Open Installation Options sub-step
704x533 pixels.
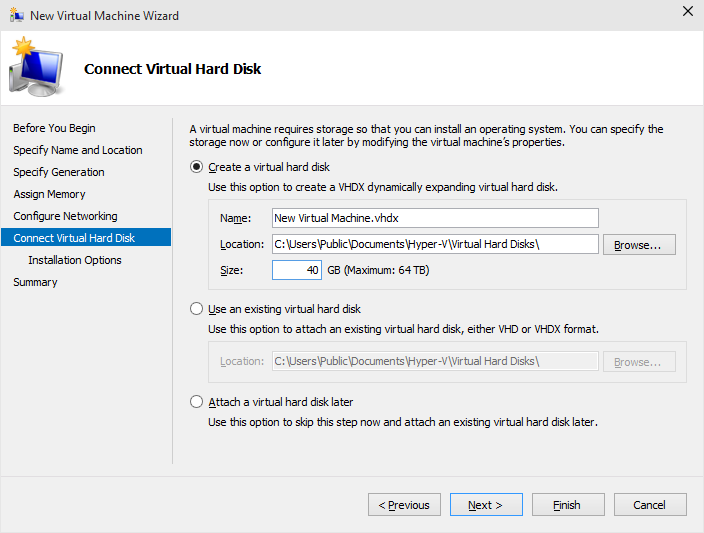[75, 260]
